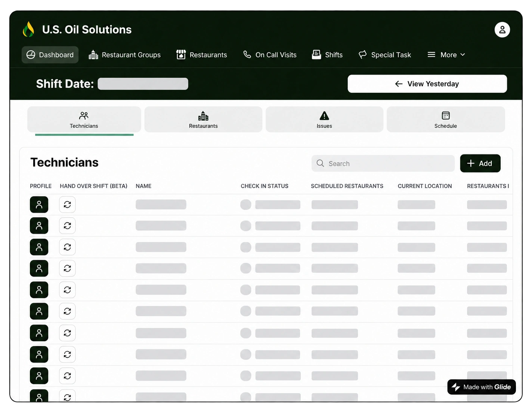The width and height of the screenshot is (532, 413).
Task: Open the user account avatar menu
Action: coord(502,30)
